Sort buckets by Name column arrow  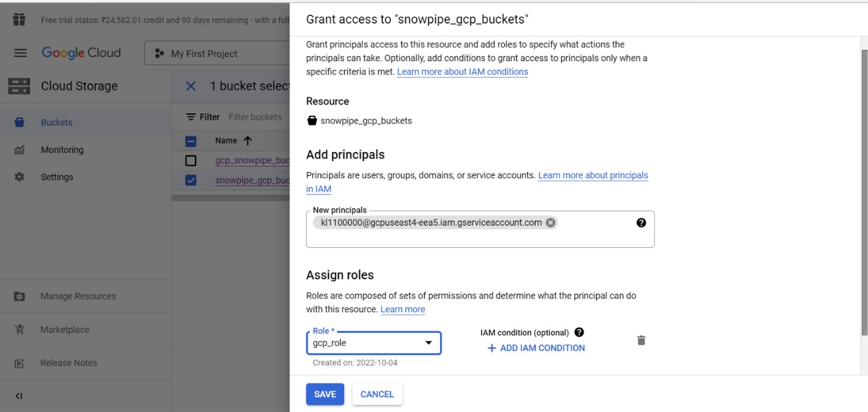(247, 141)
